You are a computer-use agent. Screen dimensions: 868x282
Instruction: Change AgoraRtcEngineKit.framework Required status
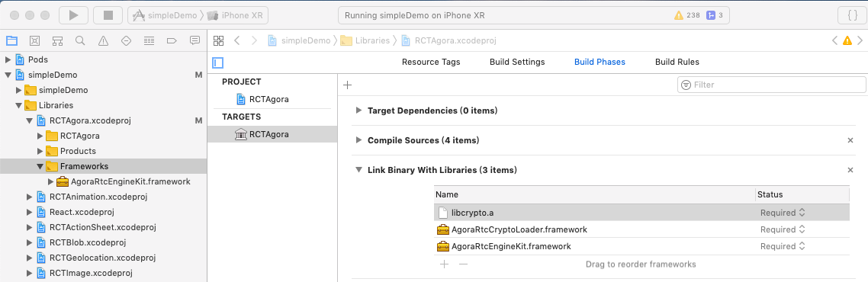pos(783,246)
